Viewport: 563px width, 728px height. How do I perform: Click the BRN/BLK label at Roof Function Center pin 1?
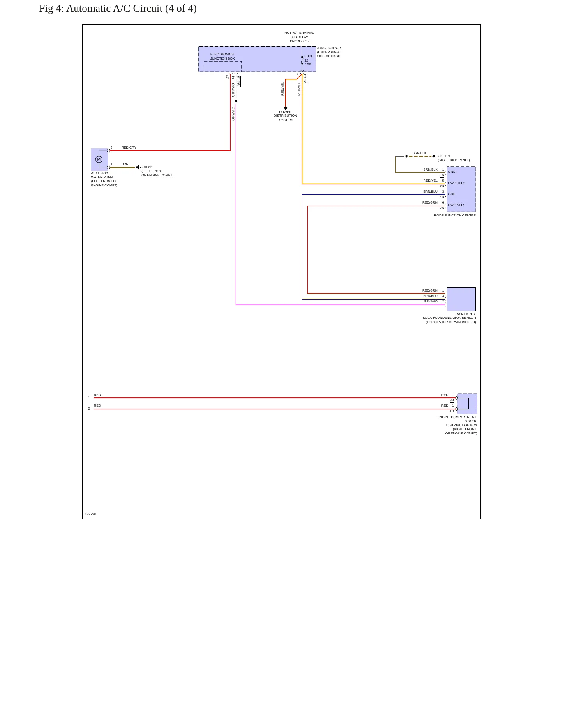pos(431,170)
